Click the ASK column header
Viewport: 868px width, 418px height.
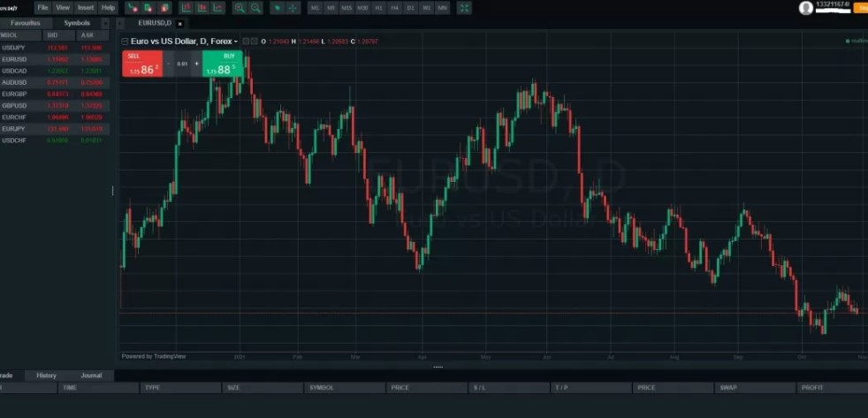click(93, 35)
